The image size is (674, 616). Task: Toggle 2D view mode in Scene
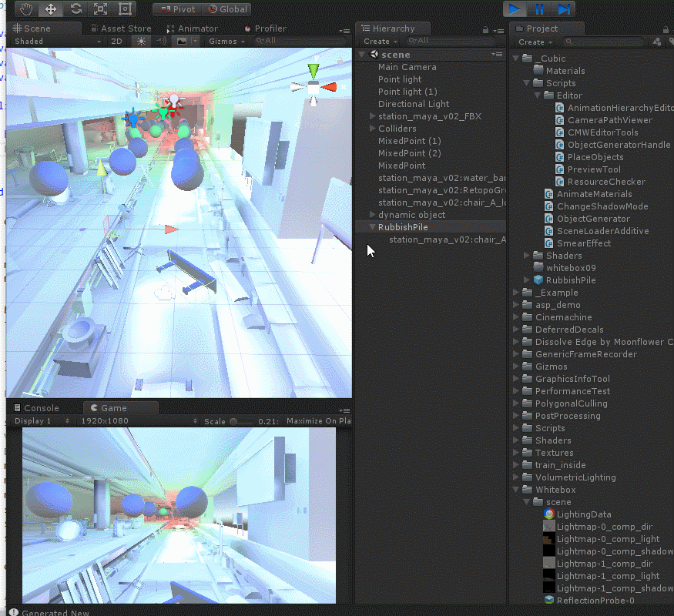point(116,42)
